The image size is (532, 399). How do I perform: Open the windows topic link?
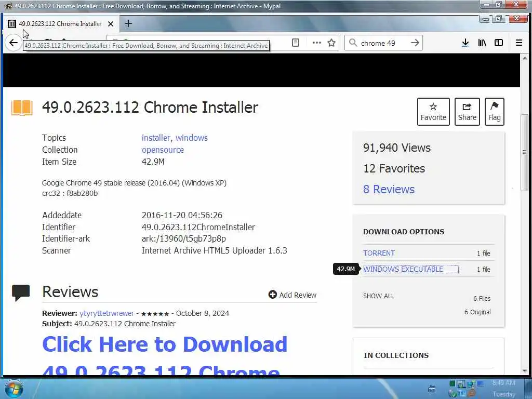click(192, 138)
